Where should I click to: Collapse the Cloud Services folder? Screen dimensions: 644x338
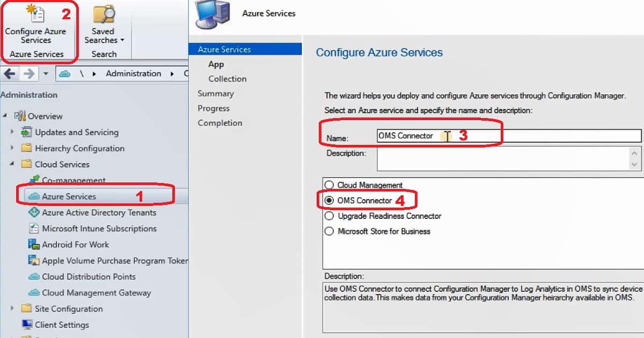point(13,164)
